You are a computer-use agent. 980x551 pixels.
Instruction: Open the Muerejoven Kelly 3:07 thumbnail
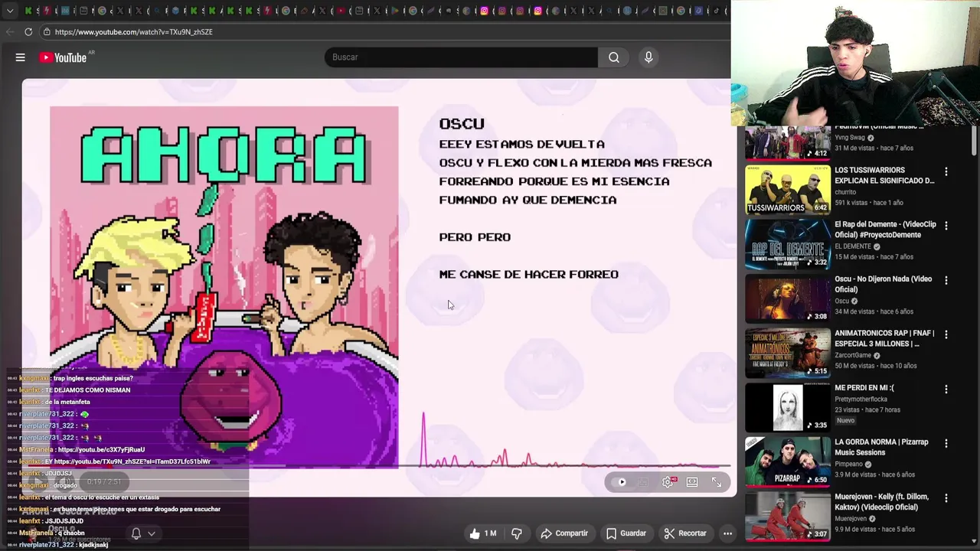[788, 516]
